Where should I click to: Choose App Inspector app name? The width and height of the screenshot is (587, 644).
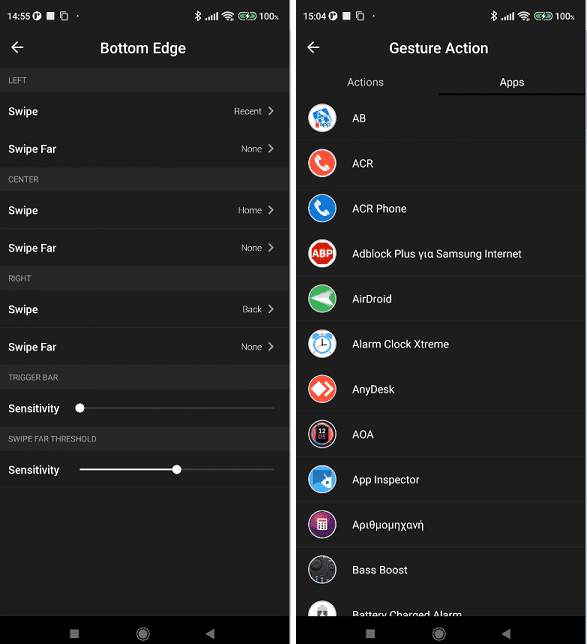386,480
